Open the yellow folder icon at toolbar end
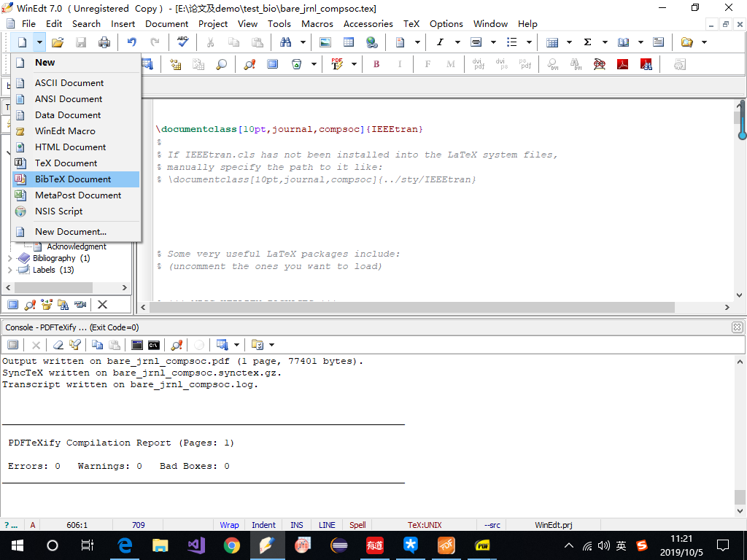Viewport: 747px width, 560px height. pyautogui.click(x=687, y=42)
